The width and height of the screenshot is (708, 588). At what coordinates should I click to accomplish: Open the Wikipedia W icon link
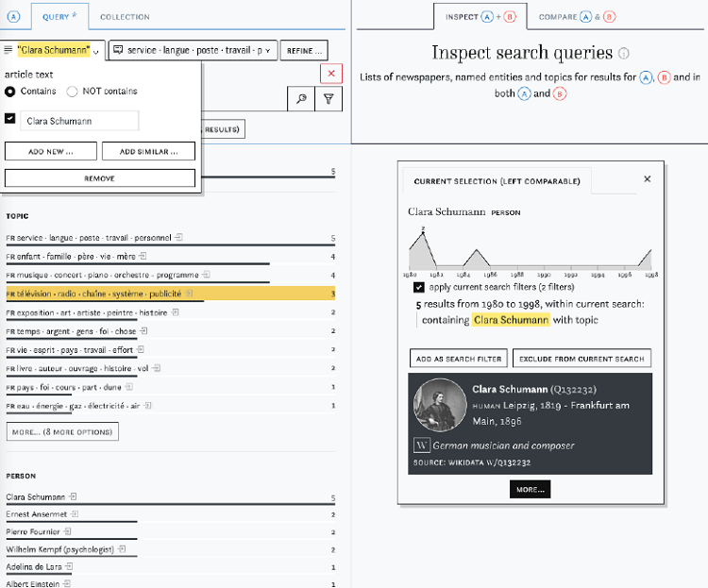point(422,445)
